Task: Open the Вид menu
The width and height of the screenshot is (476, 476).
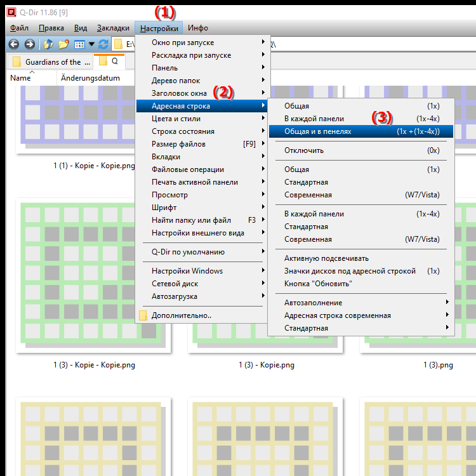Action: coord(81,28)
